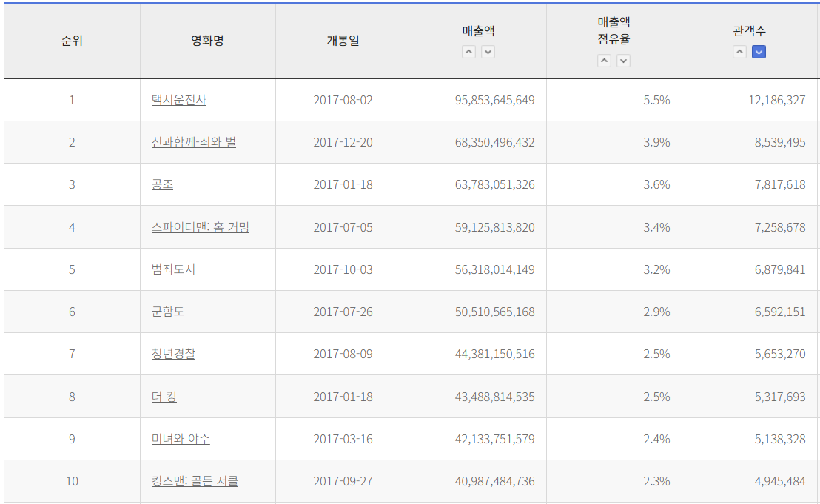Open the 스파이더맨: 홈 커밍 link

200,227
